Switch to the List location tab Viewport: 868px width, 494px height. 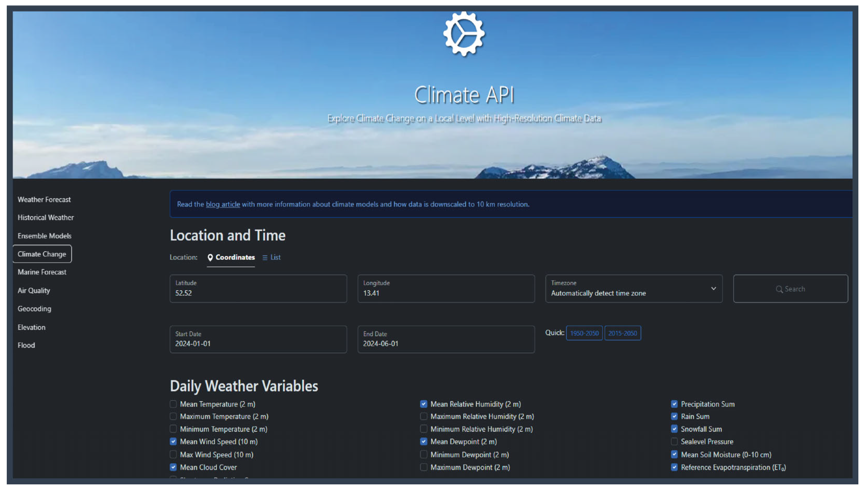tap(275, 258)
